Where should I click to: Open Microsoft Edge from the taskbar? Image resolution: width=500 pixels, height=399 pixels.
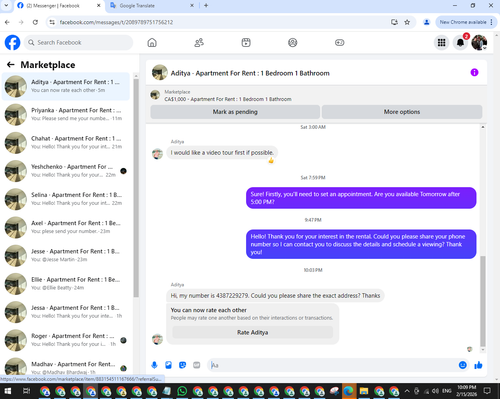[348, 391]
